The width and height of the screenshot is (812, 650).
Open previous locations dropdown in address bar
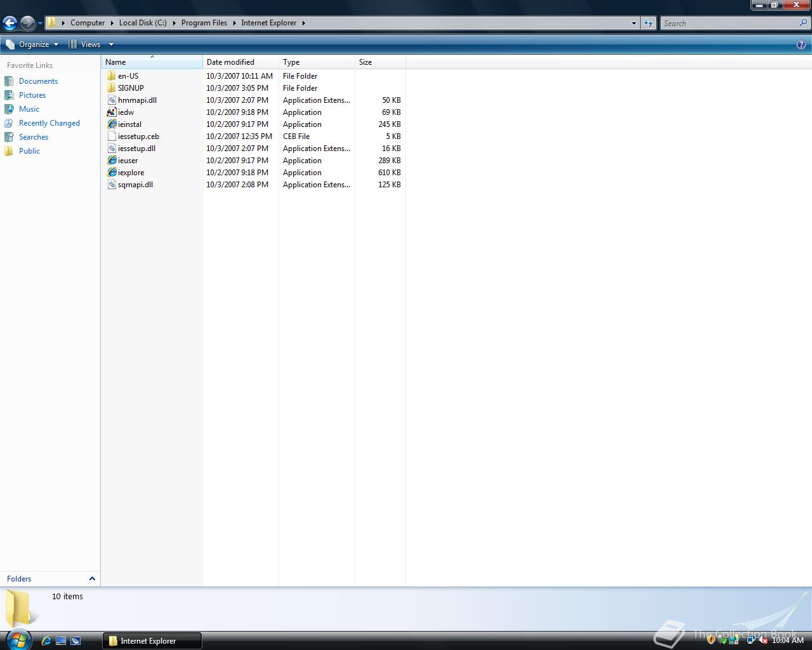pos(634,23)
